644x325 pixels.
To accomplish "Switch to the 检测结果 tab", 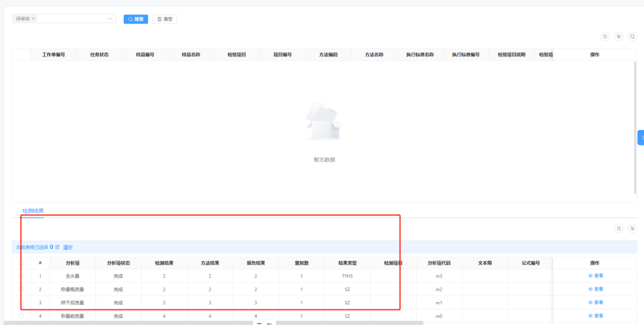I will pyautogui.click(x=33, y=211).
